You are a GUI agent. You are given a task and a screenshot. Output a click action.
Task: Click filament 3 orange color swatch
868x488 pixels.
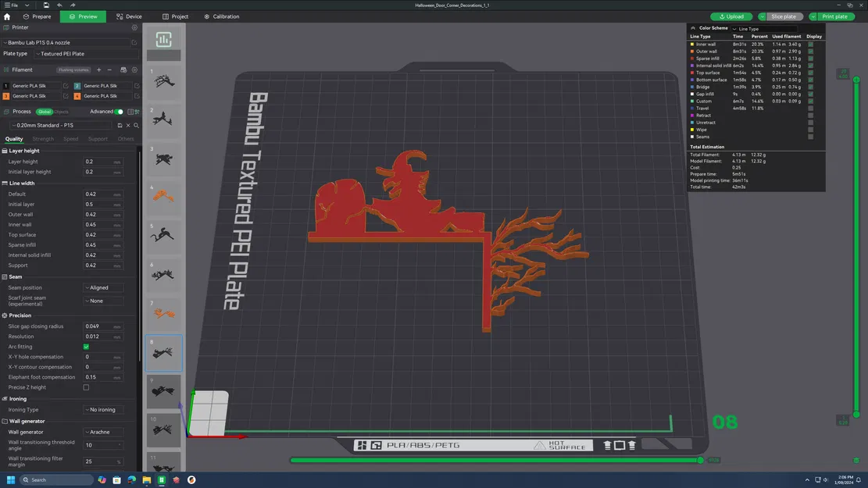[6, 96]
